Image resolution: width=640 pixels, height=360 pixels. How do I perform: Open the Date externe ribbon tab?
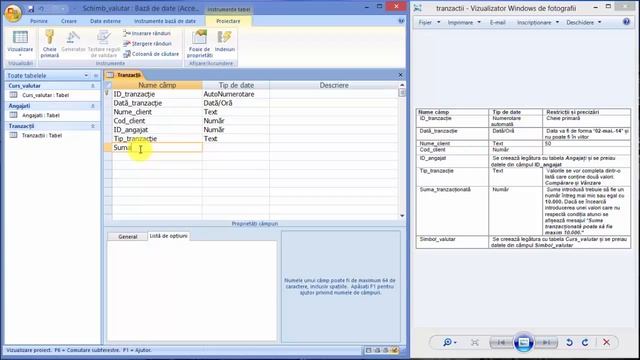(x=105, y=21)
